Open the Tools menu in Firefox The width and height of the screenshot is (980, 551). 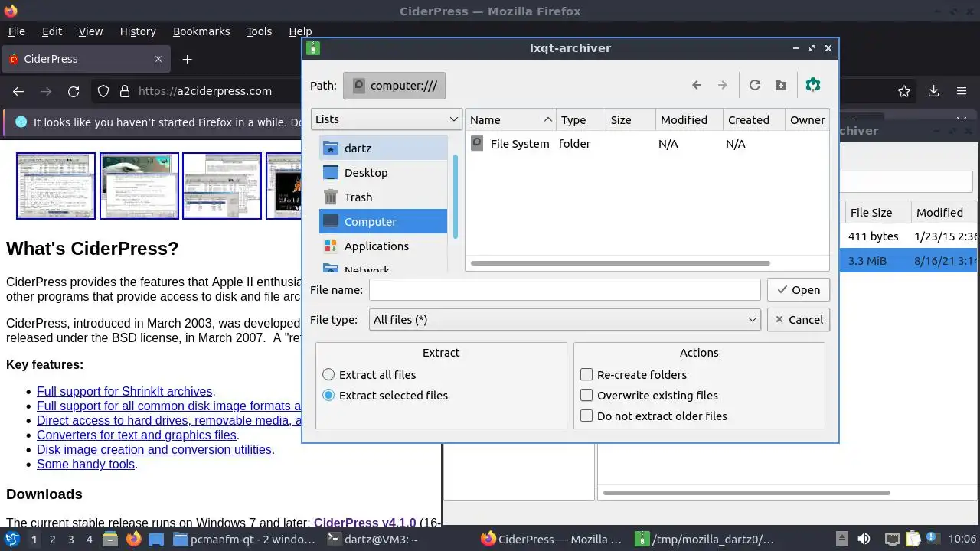[x=260, y=31]
